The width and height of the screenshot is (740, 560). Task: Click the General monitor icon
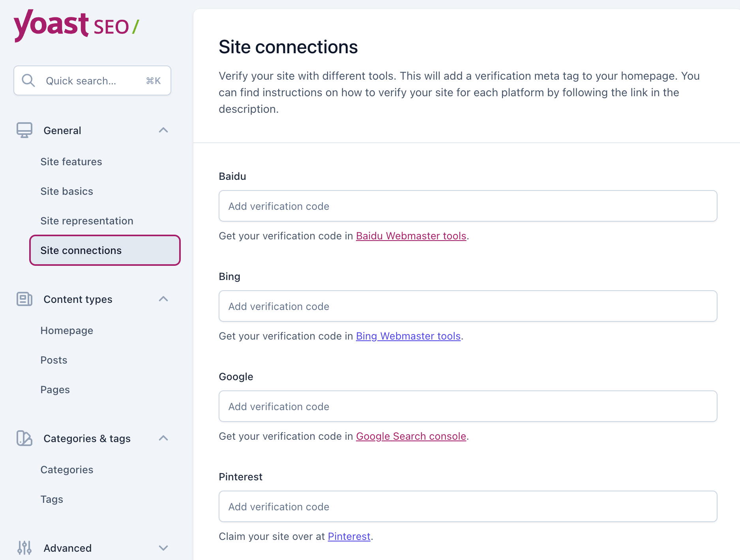coord(24,130)
